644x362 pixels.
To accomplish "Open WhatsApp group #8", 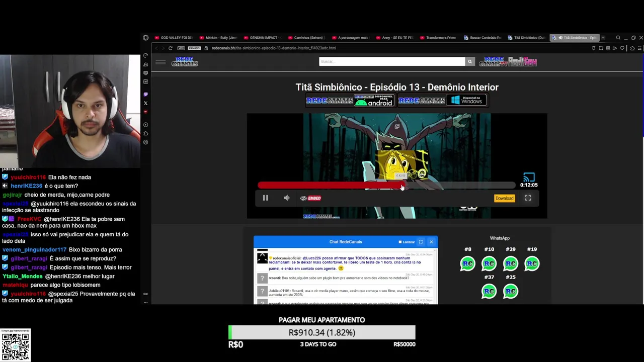I will click(x=467, y=263).
